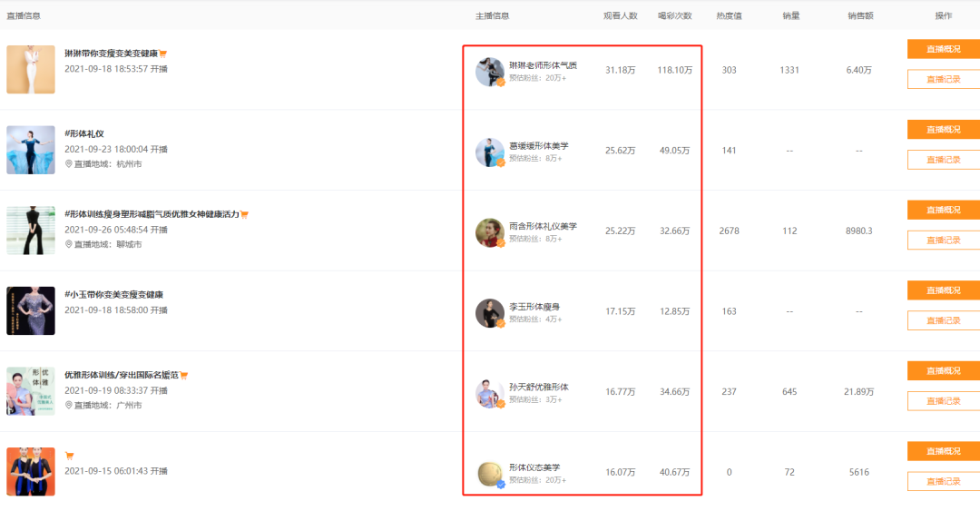Click 直播概况 button for 孙天舒优雅形体 row
Viewport: 980px width, 511px height.
point(943,371)
